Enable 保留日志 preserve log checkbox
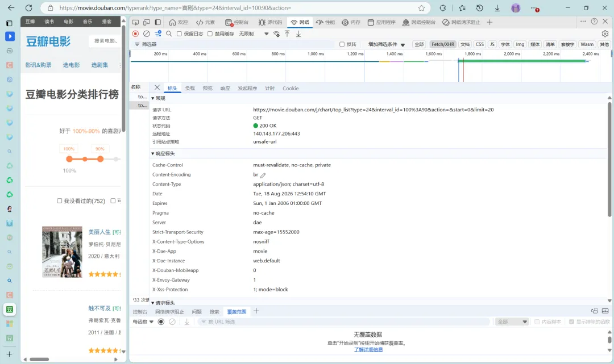 tap(179, 34)
